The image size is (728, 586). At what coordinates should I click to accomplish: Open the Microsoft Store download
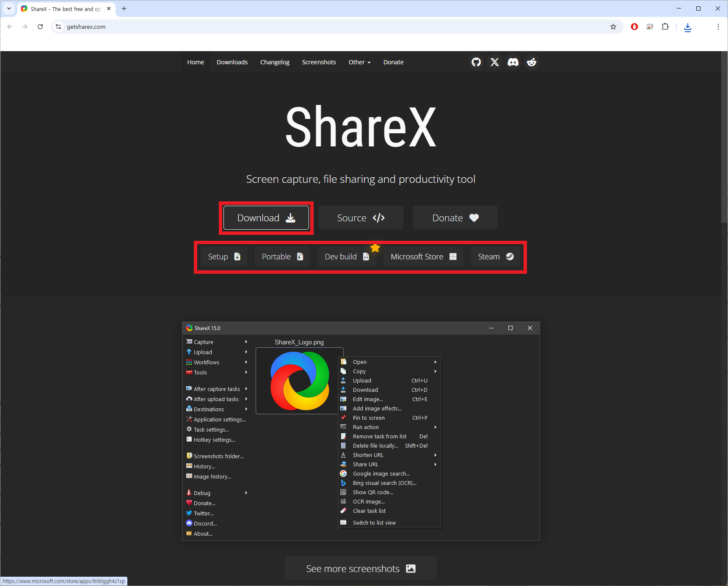(x=423, y=257)
